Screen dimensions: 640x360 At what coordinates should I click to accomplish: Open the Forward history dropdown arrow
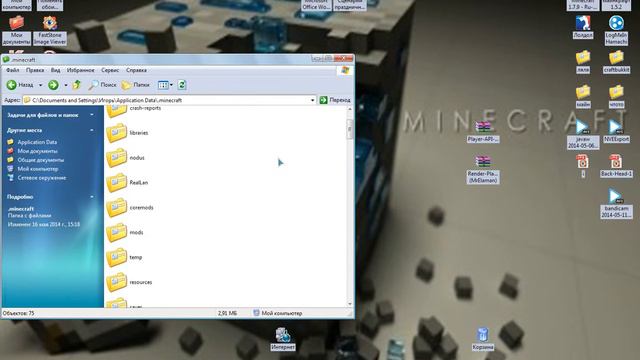pyautogui.click(x=66, y=85)
